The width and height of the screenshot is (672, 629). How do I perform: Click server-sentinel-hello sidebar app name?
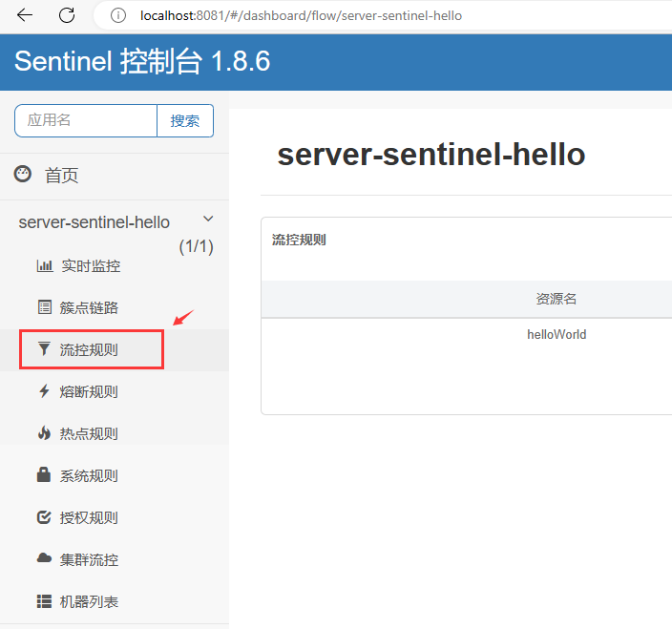tap(94, 222)
